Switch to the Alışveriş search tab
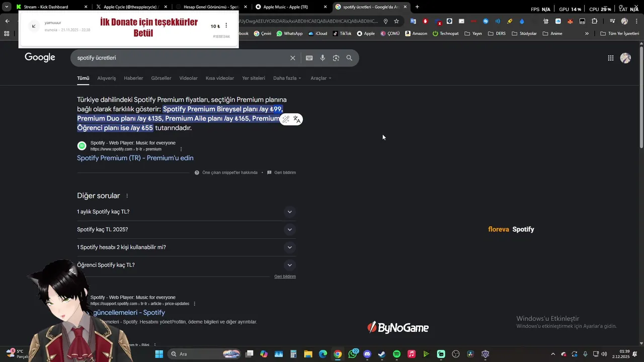Image resolution: width=644 pixels, height=362 pixels. (107, 78)
